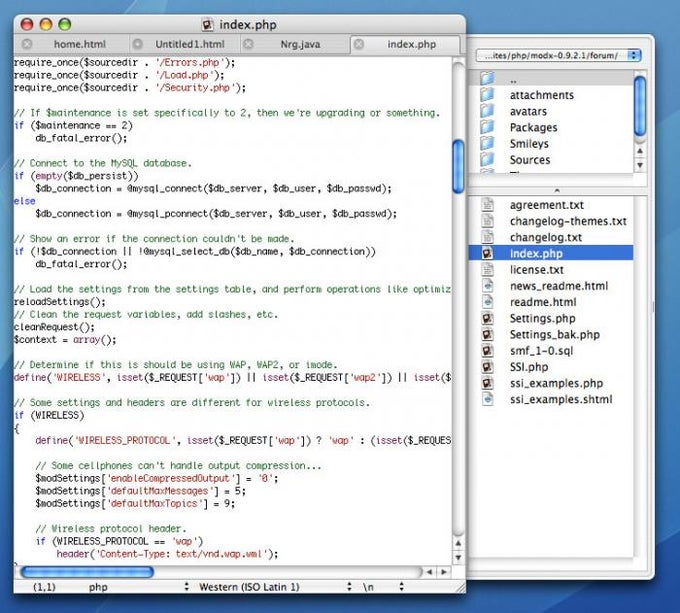Click the Smileys folder icon

tap(488, 143)
